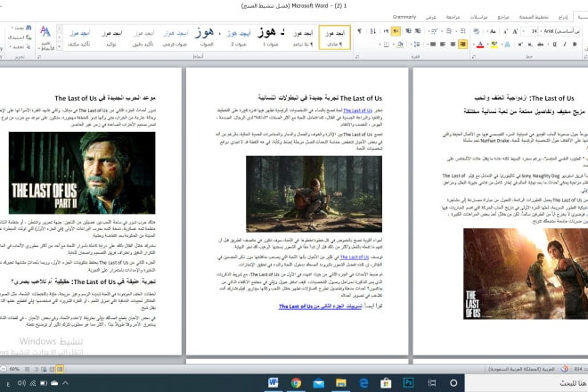This screenshot has width=588, height=392.
Task: Apply subscript formatting (x₂ icon)
Action: pos(530,45)
